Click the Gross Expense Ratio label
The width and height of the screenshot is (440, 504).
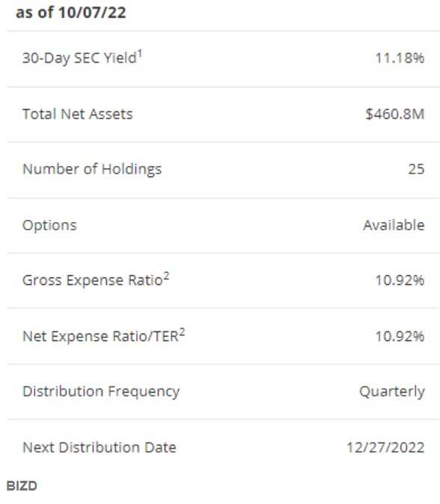[93, 280]
